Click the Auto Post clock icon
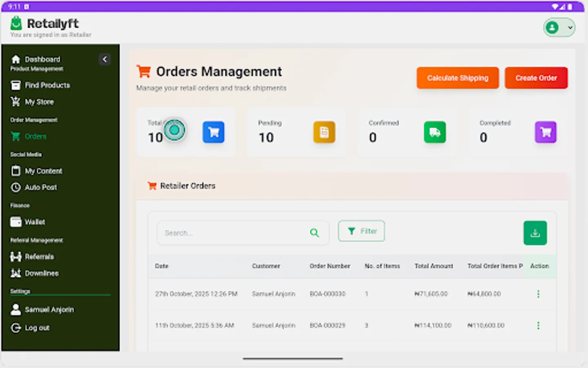 [x=16, y=187]
